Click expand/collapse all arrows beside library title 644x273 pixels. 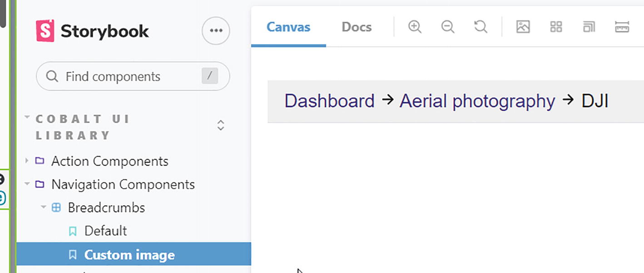click(221, 125)
